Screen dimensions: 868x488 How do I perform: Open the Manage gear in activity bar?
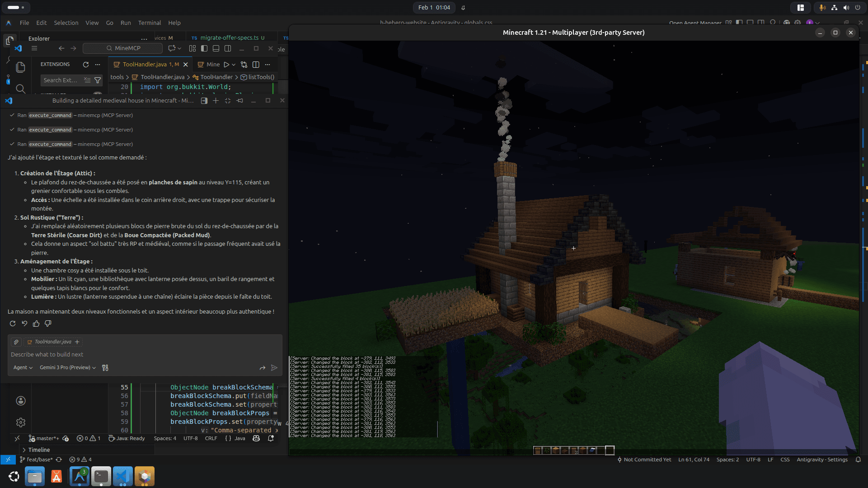(20, 422)
